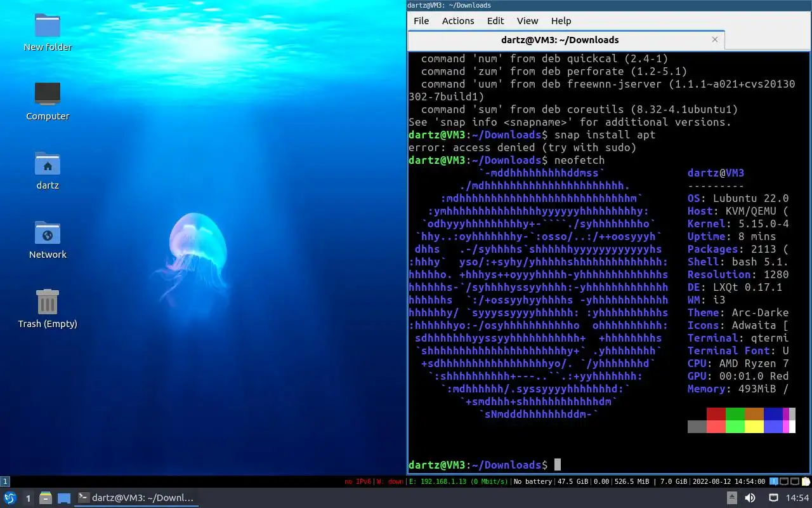812x508 pixels.
Task: Click the 'WM: i3' neofetch line
Action: tap(707, 300)
